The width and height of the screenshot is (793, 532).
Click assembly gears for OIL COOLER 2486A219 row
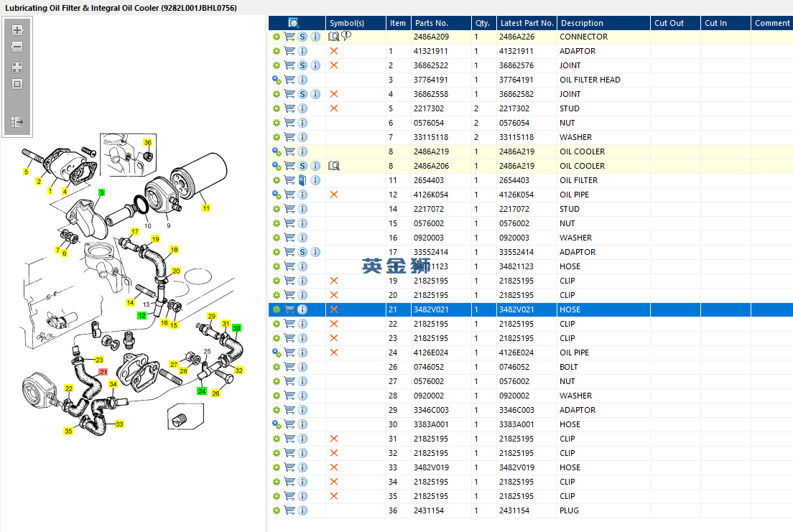tap(276, 151)
